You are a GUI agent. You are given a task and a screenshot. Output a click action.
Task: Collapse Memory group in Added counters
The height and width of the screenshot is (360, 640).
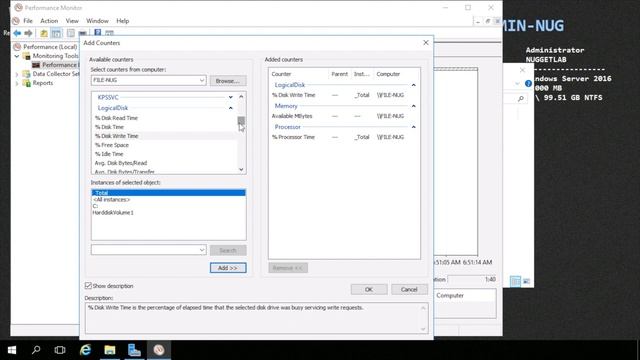[x=413, y=106]
